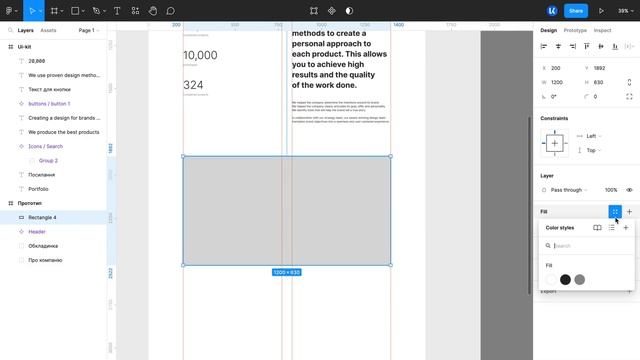
Task: Click Align top icon
Action: 587,47
